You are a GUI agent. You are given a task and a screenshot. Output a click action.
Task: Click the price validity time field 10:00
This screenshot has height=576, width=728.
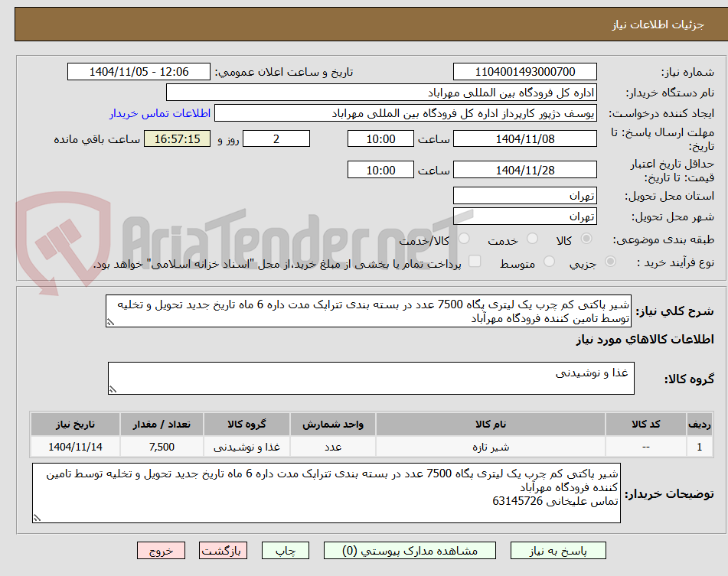pyautogui.click(x=380, y=170)
